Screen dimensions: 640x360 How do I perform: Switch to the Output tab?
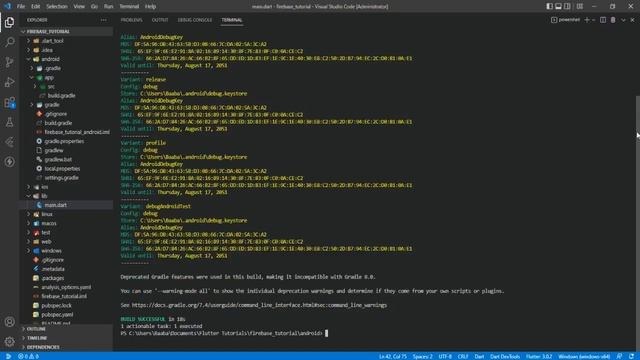[x=160, y=20]
